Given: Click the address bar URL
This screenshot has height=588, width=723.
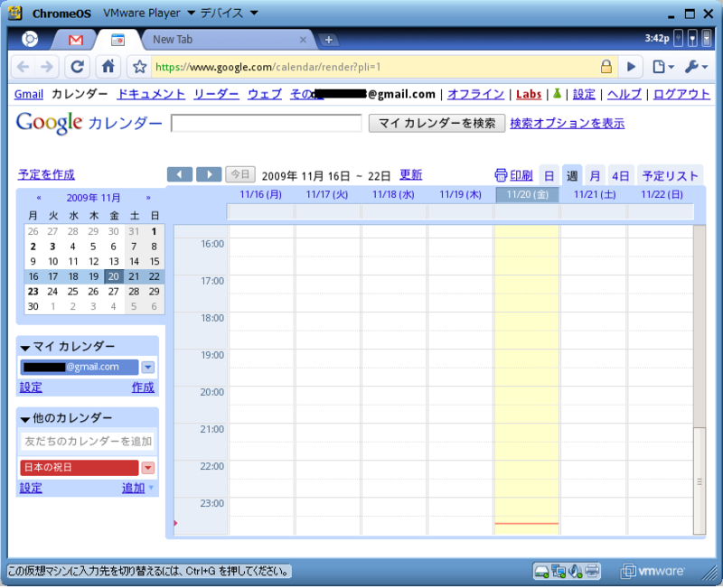Looking at the screenshot, I should [268, 67].
